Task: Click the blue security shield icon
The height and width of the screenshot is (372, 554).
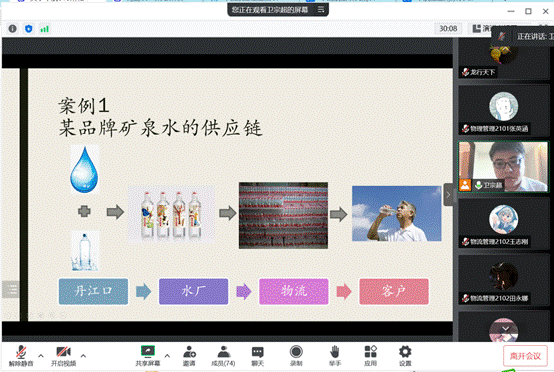Action: click(x=29, y=29)
